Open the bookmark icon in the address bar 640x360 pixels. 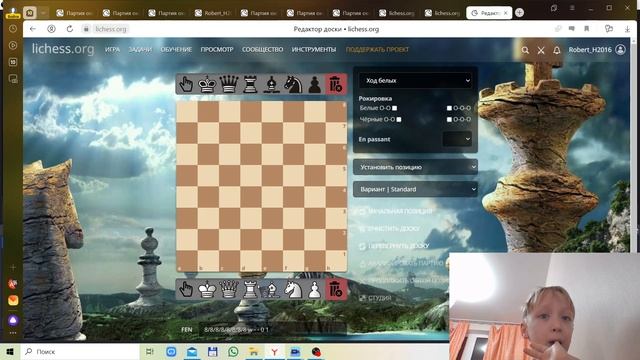(587, 29)
